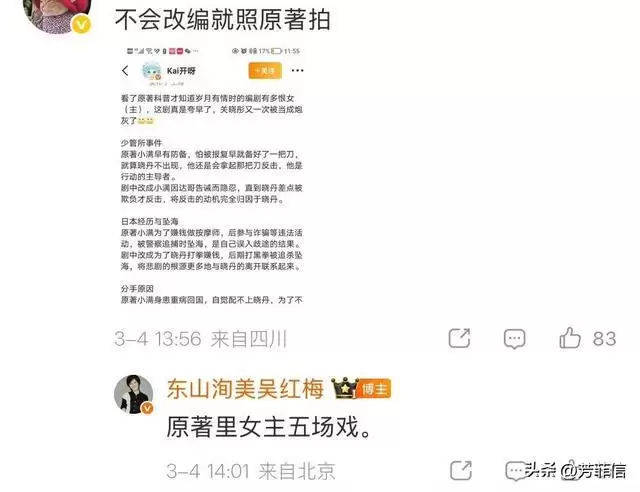
Task: Enlarge the attached screenshot image
Action: coord(212,176)
